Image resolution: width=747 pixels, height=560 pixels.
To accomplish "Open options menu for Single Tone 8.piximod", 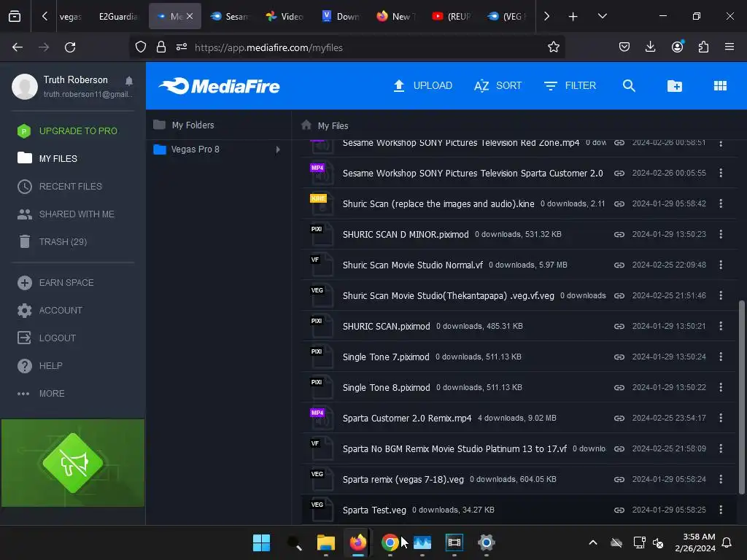I will tap(721, 388).
